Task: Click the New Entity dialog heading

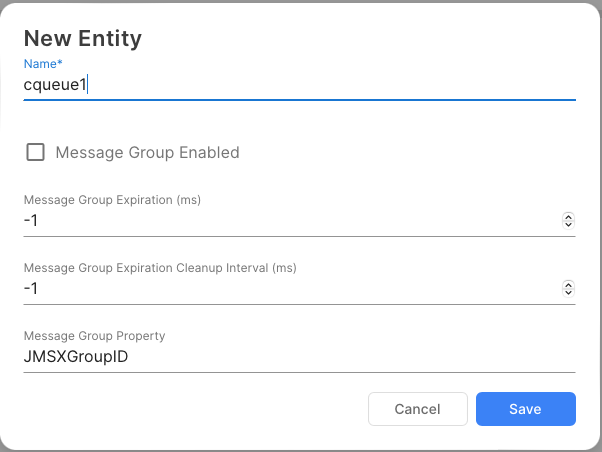Action: (x=83, y=39)
